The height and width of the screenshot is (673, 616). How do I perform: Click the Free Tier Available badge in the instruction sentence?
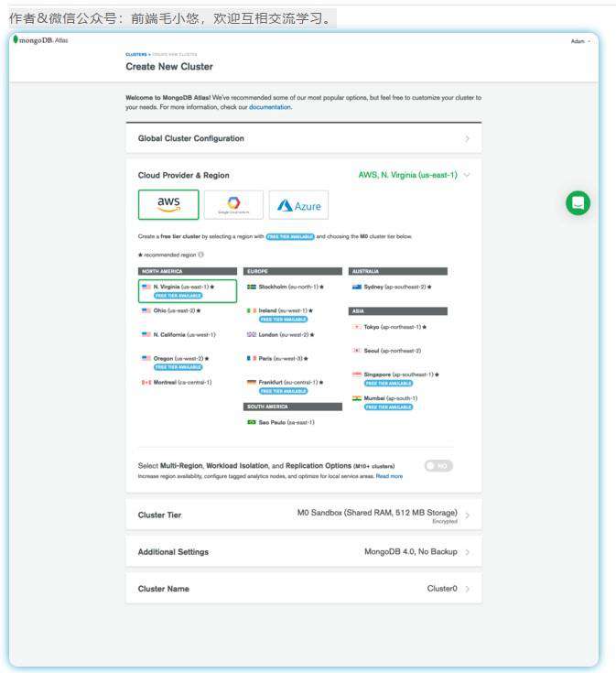[x=290, y=236]
